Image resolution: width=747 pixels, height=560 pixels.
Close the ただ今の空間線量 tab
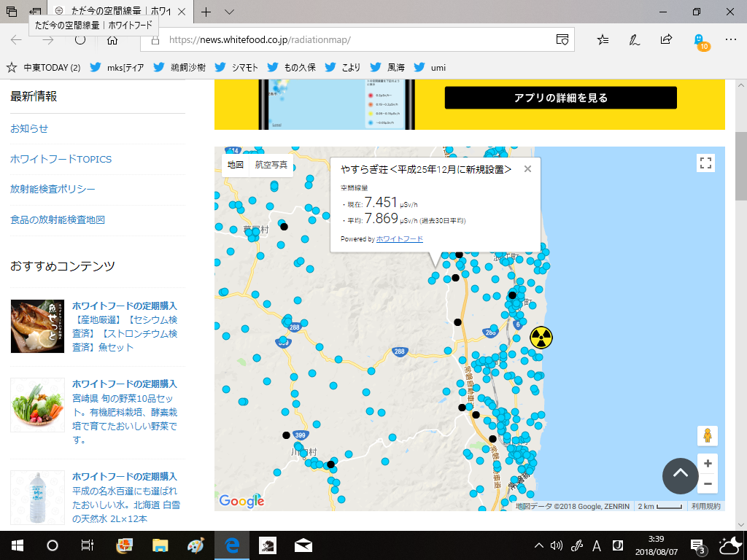click(x=182, y=12)
